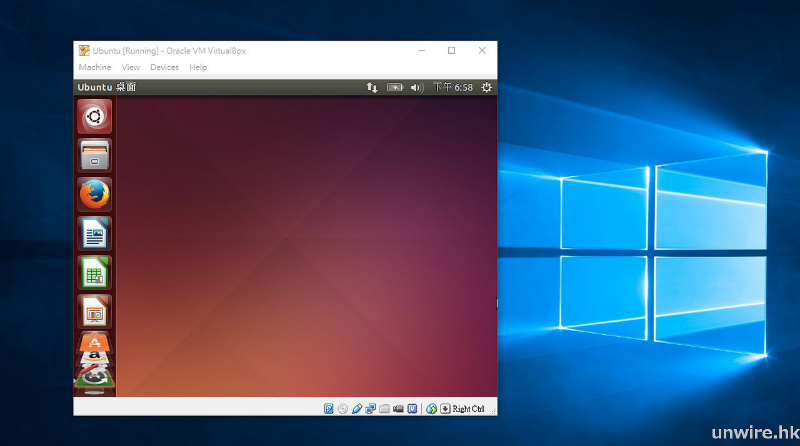Click the network adapters status icon
This screenshot has width=800, height=446.
[370, 409]
